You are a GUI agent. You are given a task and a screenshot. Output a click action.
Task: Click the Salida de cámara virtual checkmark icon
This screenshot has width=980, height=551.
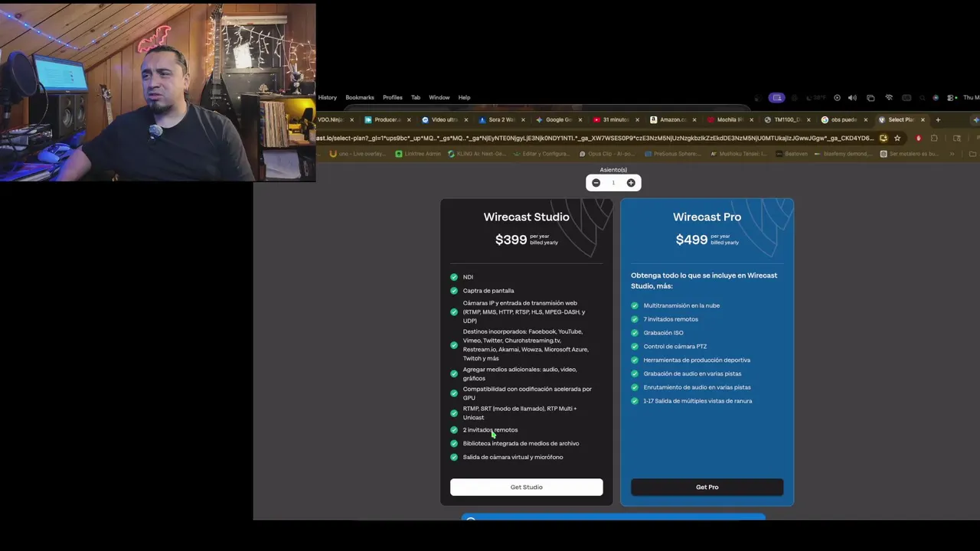click(454, 458)
